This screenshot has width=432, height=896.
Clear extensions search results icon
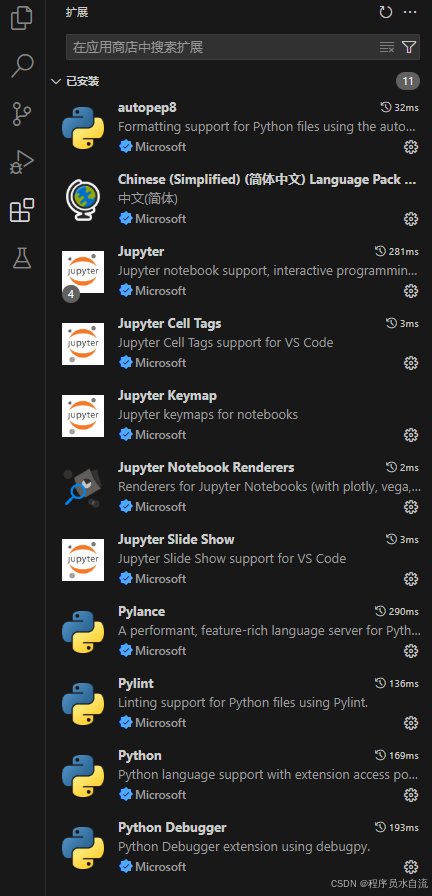coord(387,47)
